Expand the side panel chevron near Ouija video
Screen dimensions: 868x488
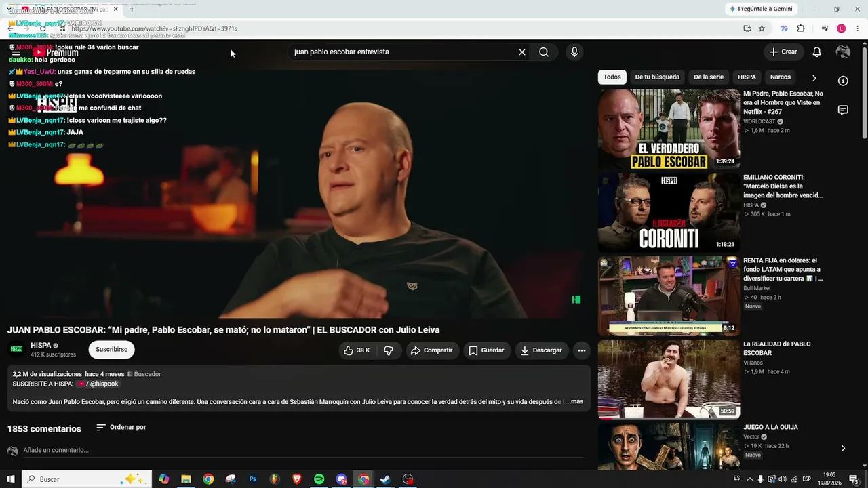click(843, 448)
